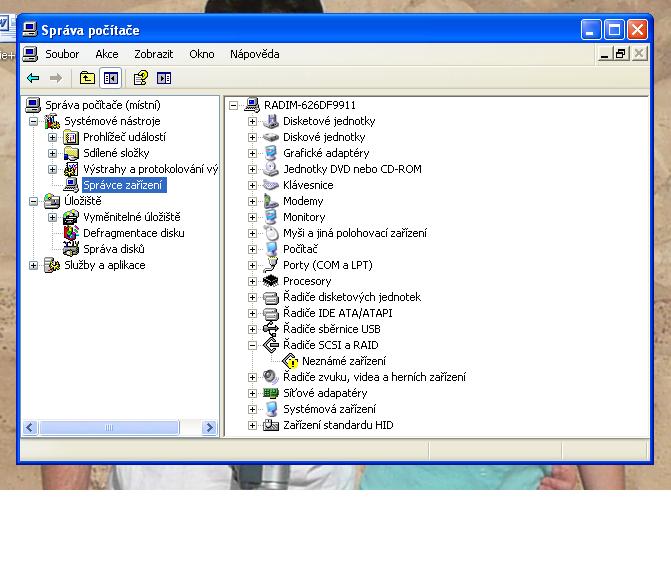Select Správce zařízení in the tree
Screen dimensions: 671x577
coord(123,185)
